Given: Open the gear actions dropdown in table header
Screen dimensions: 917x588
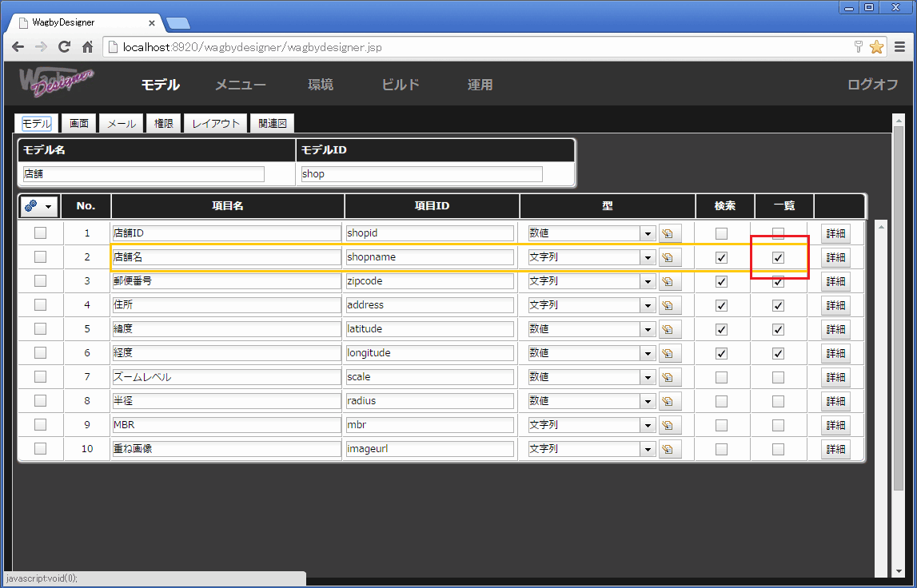Looking at the screenshot, I should click(39, 206).
